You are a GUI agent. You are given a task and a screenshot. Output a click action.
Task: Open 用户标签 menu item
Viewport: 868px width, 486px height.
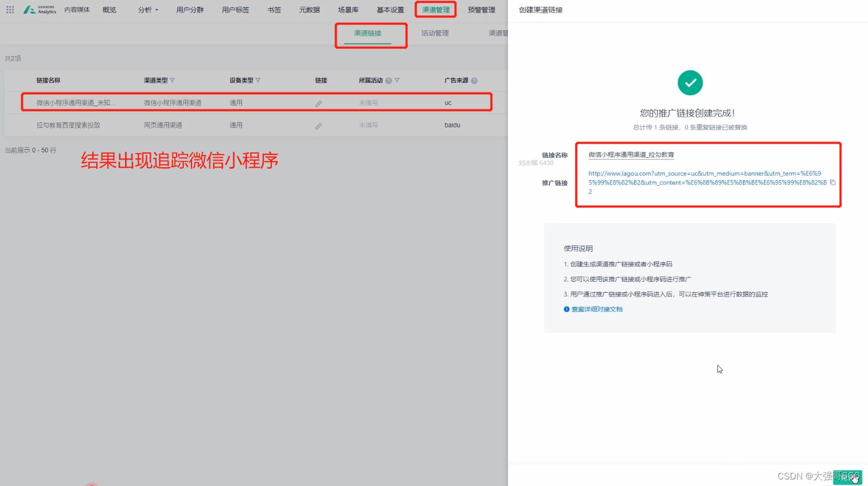coord(235,10)
